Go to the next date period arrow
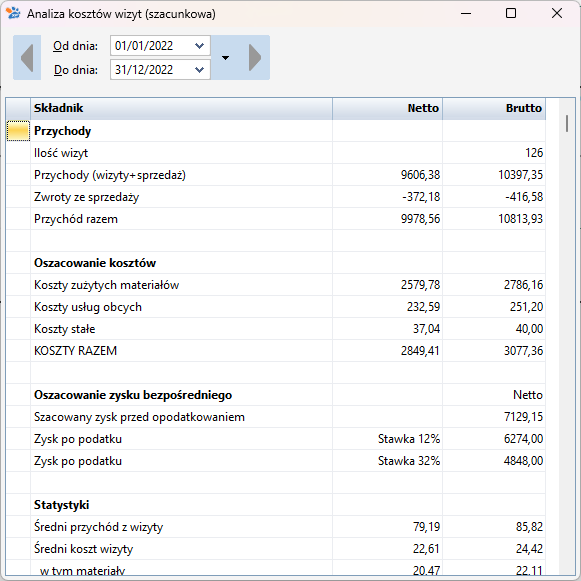This screenshot has height=581, width=581. click(255, 57)
